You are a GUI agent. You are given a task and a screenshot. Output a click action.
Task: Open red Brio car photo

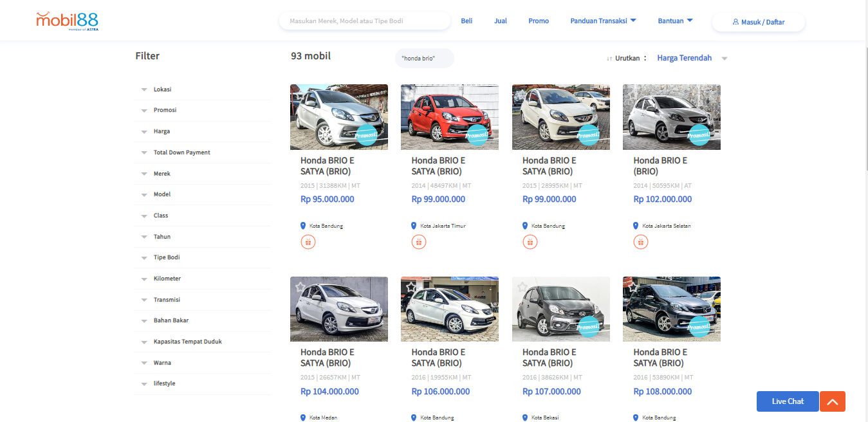pyautogui.click(x=450, y=117)
